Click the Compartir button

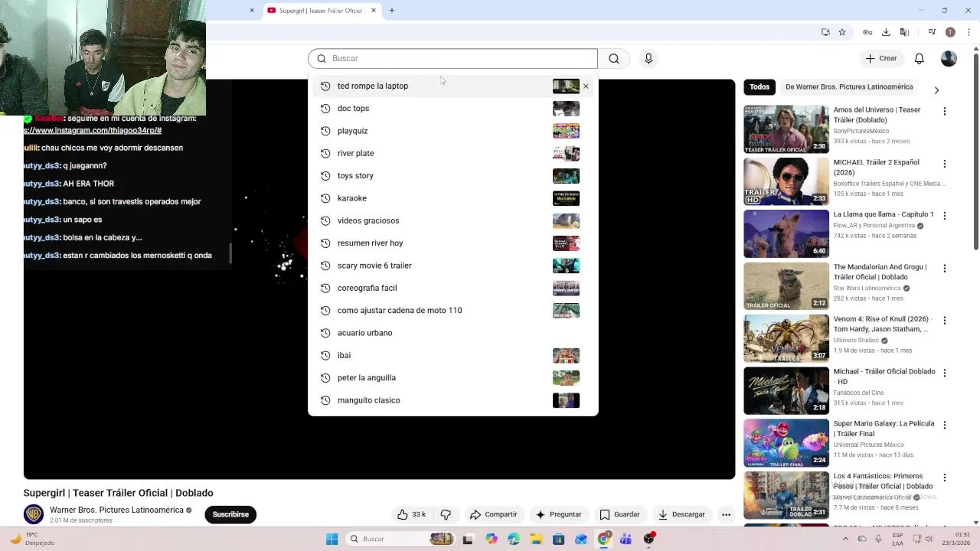click(x=494, y=514)
